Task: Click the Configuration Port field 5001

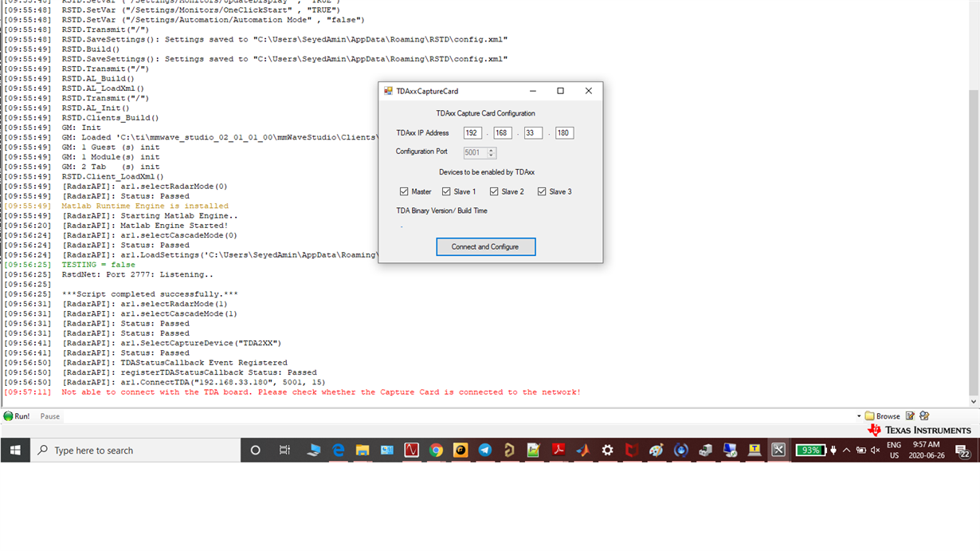Action: 475,152
